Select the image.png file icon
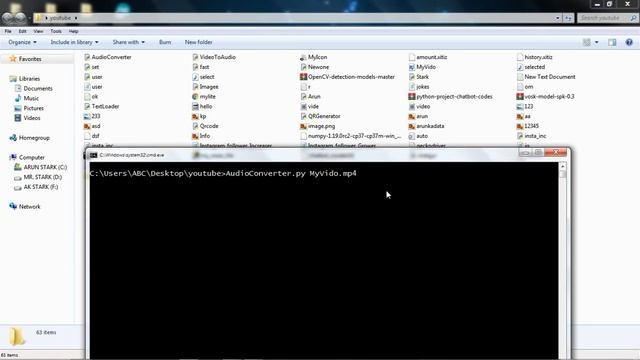Viewport: 640px width, 360px height. click(x=303, y=126)
